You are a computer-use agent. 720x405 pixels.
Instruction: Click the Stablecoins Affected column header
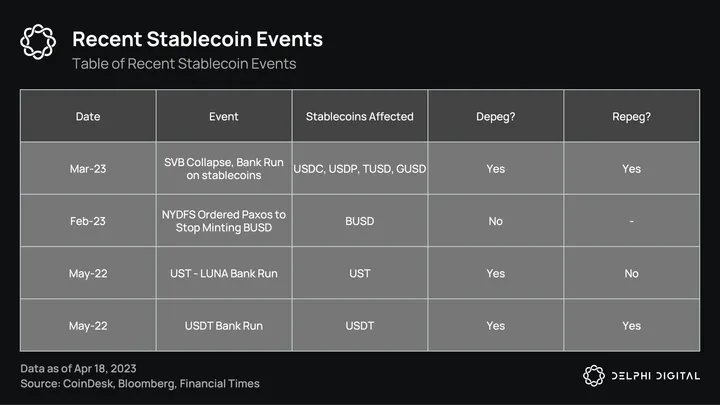[359, 116]
